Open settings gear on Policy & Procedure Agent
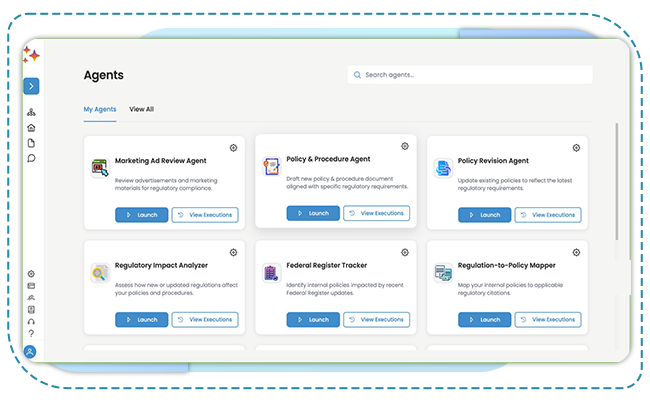The width and height of the screenshot is (650, 400). (x=405, y=146)
